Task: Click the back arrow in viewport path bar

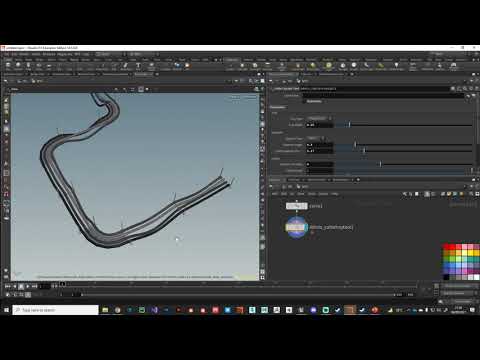Action: point(6,81)
